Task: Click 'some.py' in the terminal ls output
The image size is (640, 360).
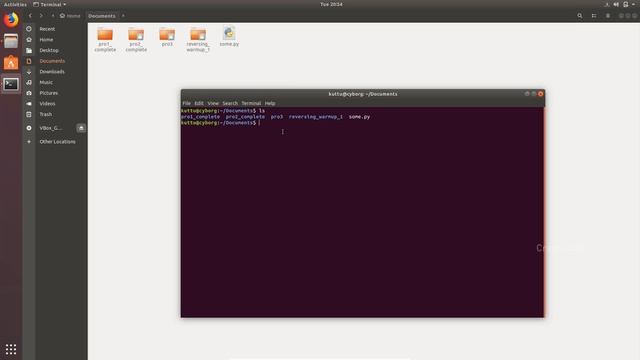Action: [x=359, y=117]
